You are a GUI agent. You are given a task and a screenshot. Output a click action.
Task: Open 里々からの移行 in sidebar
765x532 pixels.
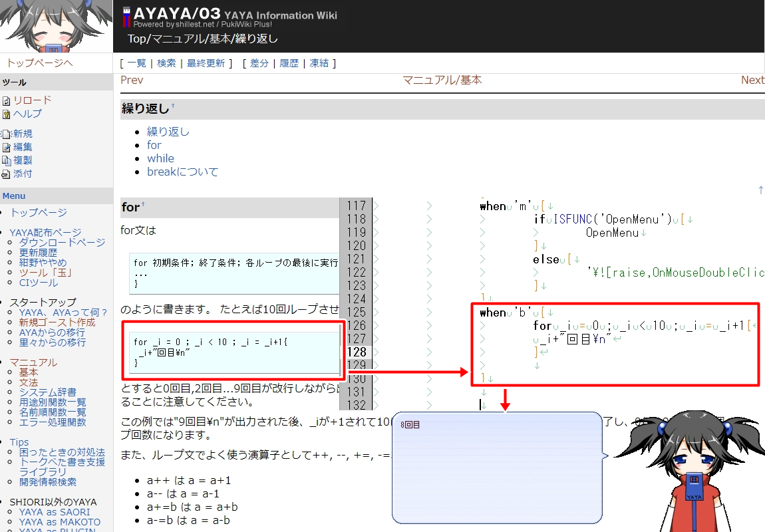tap(52, 342)
